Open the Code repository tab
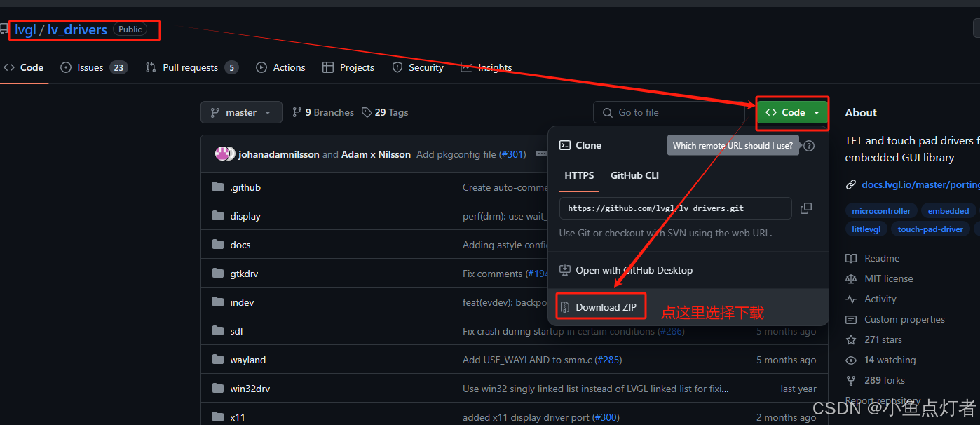The image size is (980, 425). [x=24, y=67]
